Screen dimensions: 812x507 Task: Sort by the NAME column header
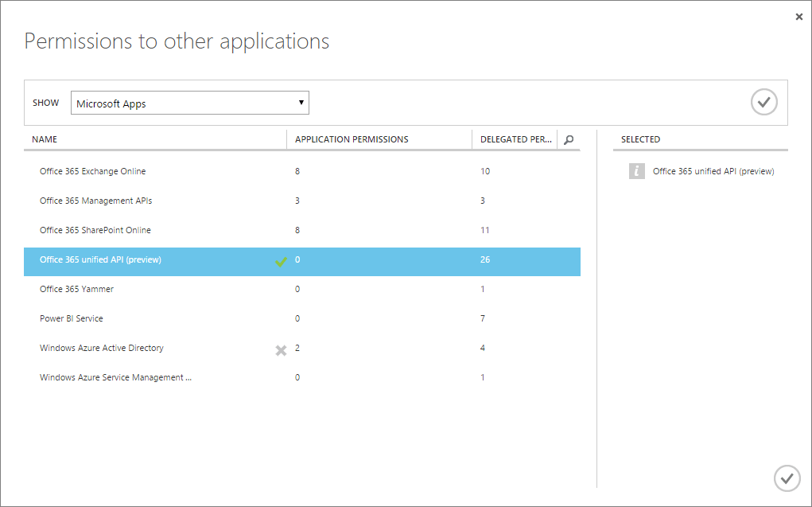pyautogui.click(x=155, y=139)
